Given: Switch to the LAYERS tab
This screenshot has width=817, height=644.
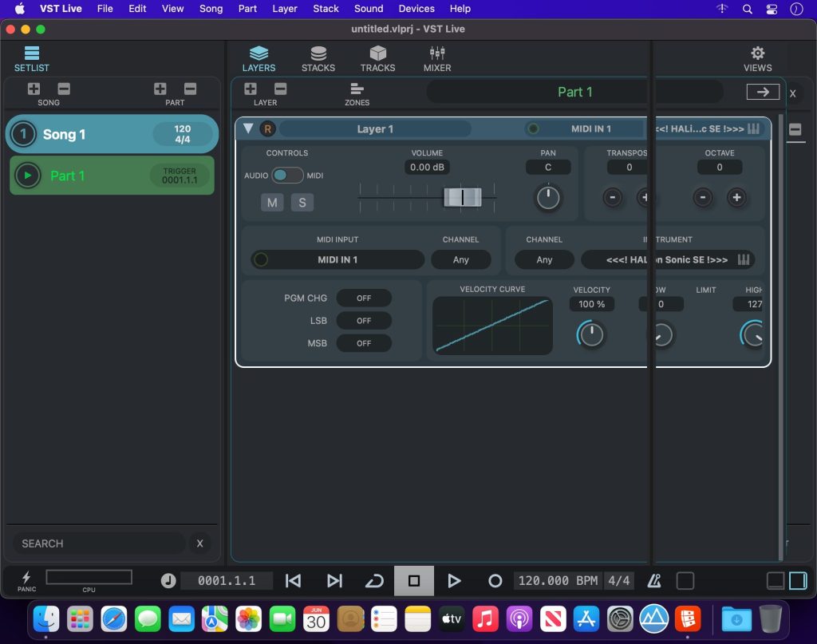Looking at the screenshot, I should click(259, 57).
